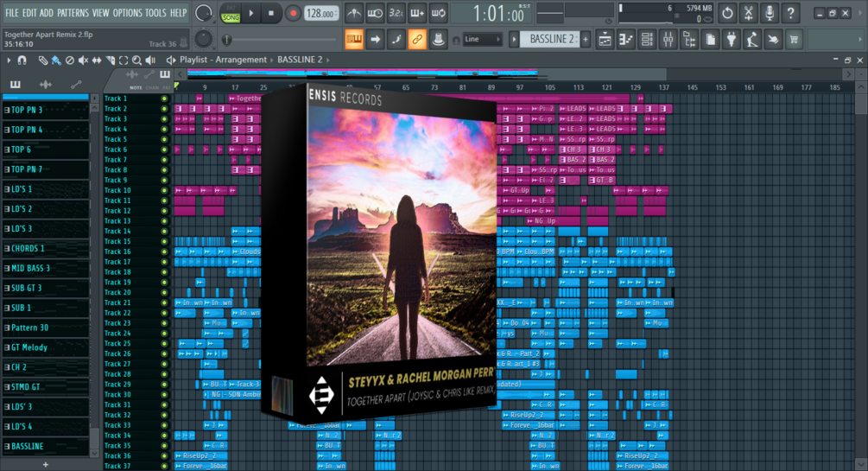Screen dimensions: 868x471
Task: Mute Track 1 using its green dot
Action: 164,99
